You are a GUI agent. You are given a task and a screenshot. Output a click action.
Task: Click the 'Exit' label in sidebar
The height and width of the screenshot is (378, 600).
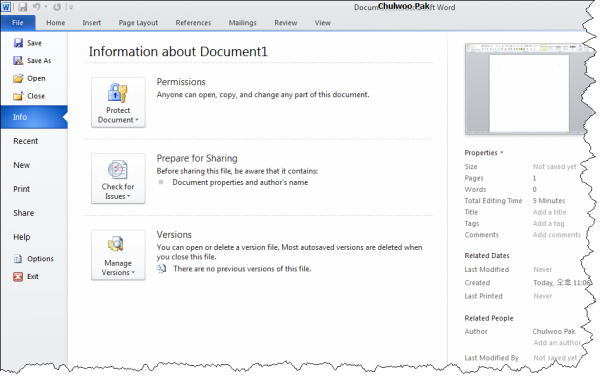click(x=33, y=277)
